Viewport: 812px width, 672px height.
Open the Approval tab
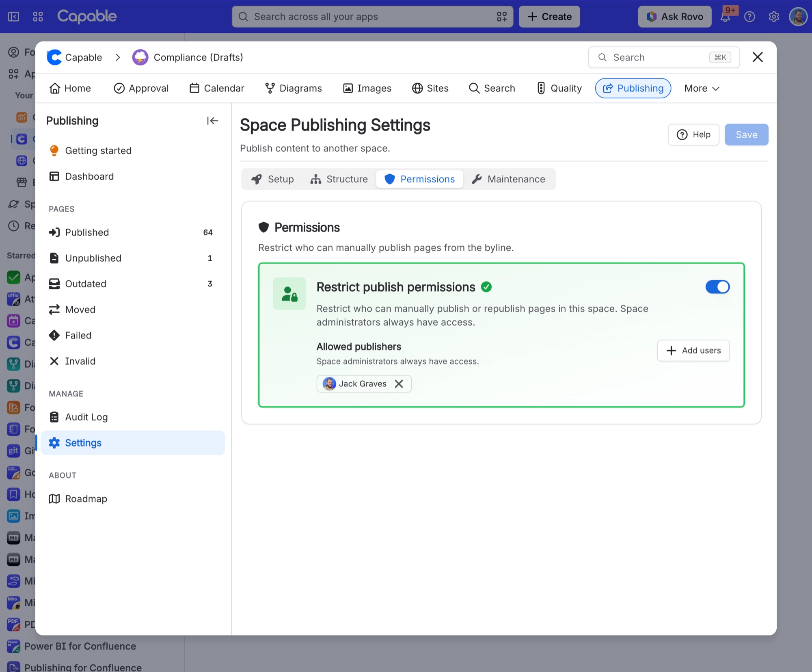coord(141,88)
